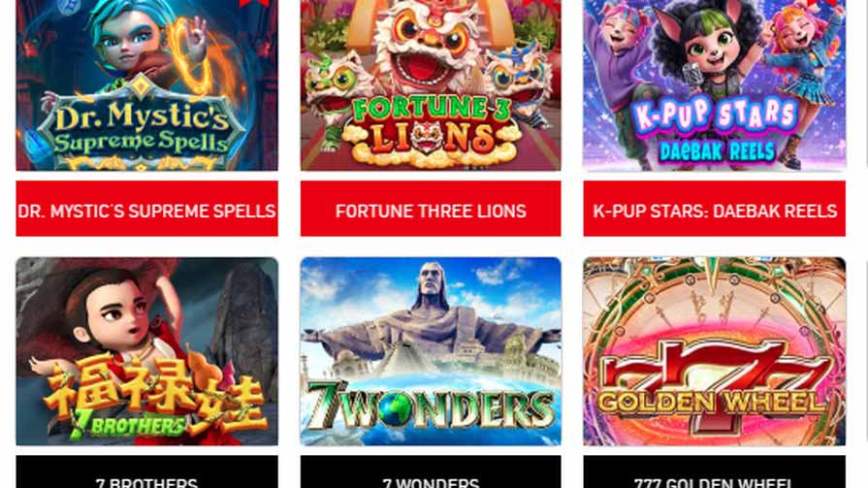Click the globe in the 7 Wonders logo
The width and height of the screenshot is (868, 488).
pos(394,409)
